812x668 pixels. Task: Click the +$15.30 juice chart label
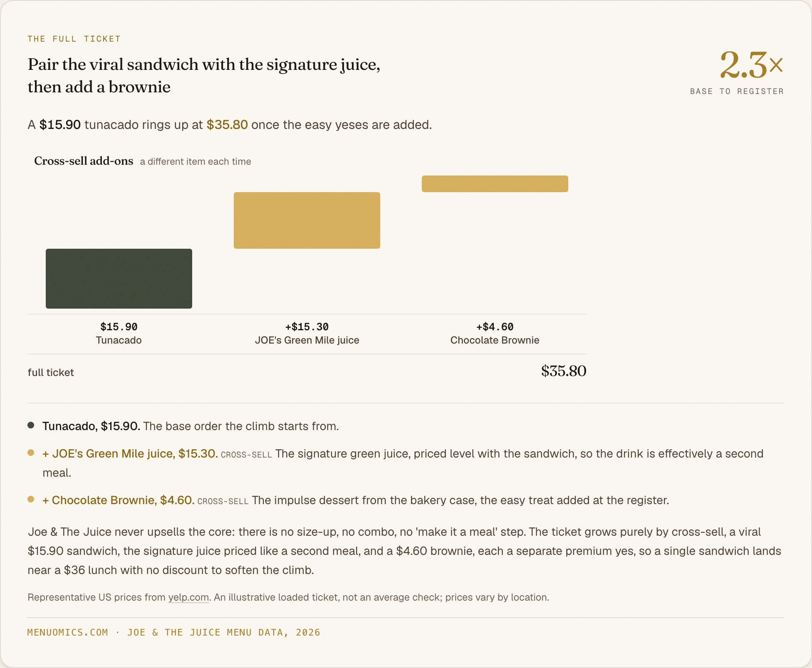[x=307, y=327]
